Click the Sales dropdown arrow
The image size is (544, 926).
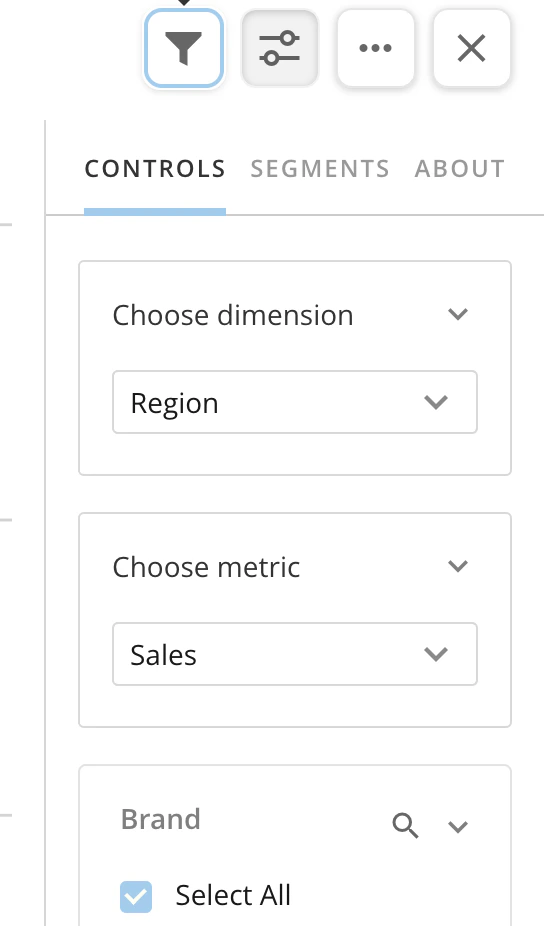coord(436,654)
